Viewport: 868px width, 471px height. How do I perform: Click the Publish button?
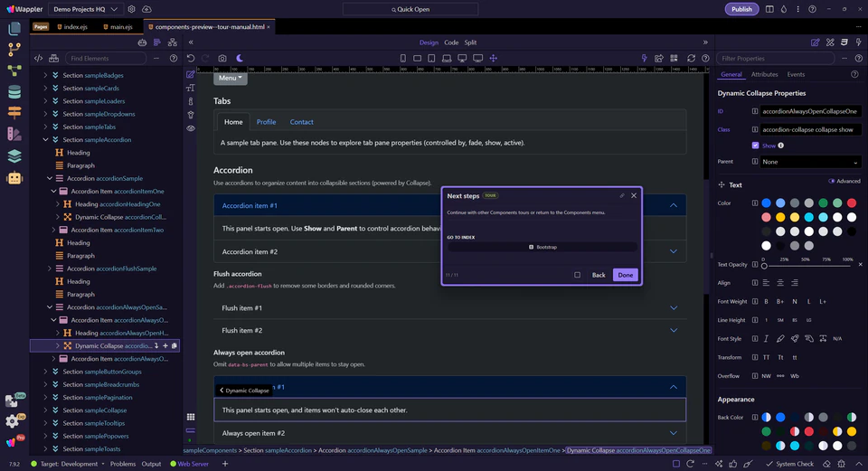[741, 9]
